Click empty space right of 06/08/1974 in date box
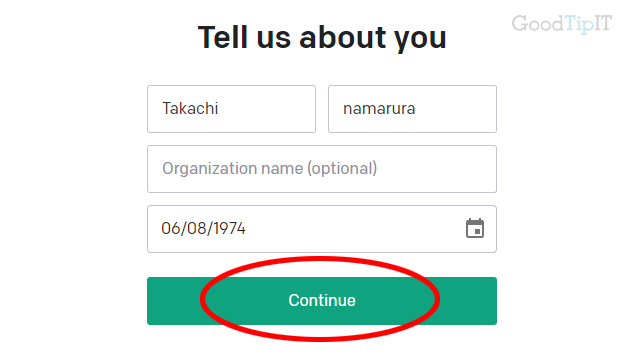 [355, 229]
